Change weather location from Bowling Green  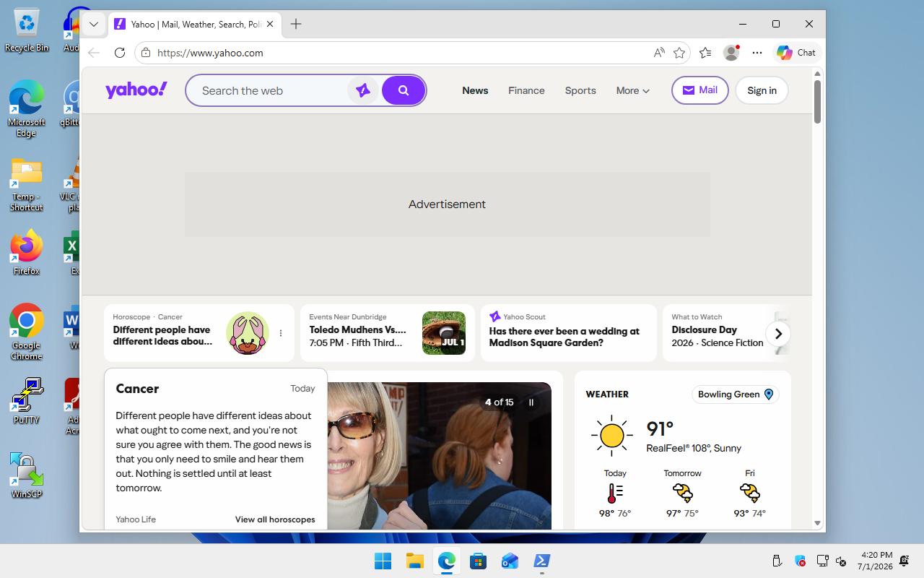(736, 394)
